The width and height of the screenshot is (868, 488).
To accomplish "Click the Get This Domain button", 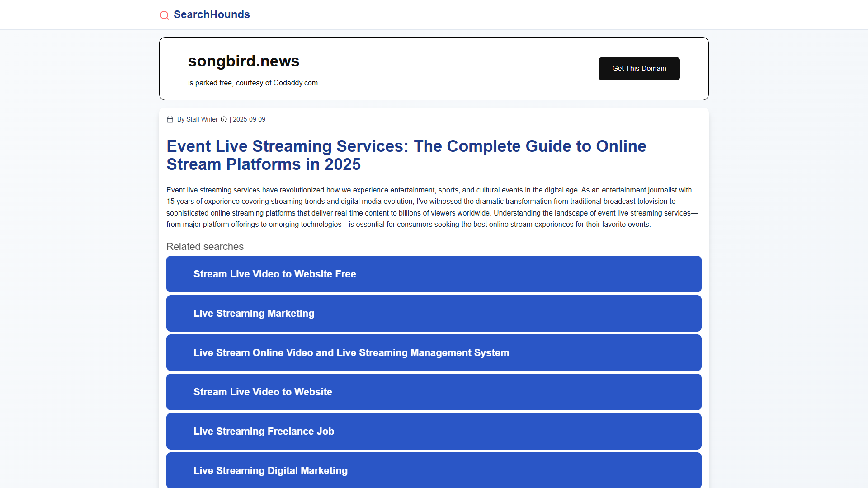I will pos(639,69).
